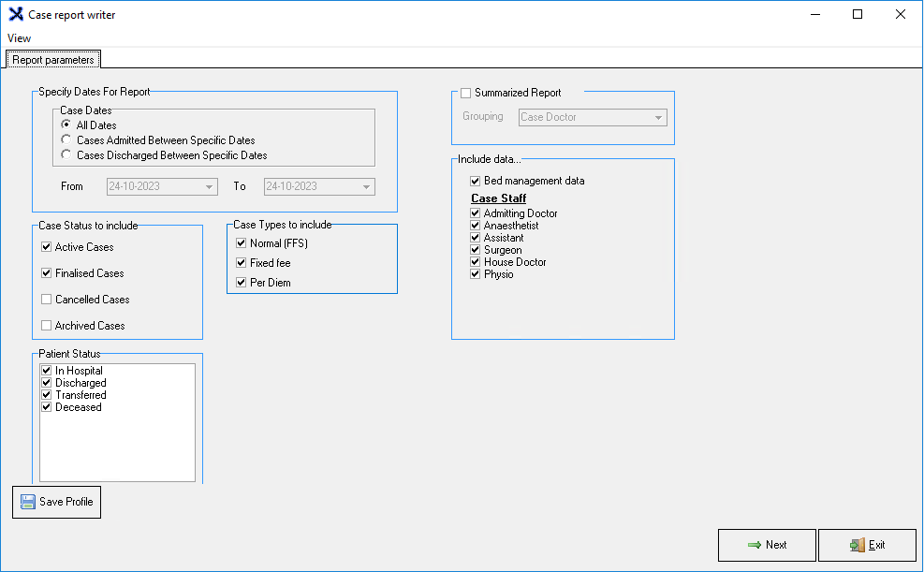
Task: Uncheck Bed management data
Action: click(476, 181)
